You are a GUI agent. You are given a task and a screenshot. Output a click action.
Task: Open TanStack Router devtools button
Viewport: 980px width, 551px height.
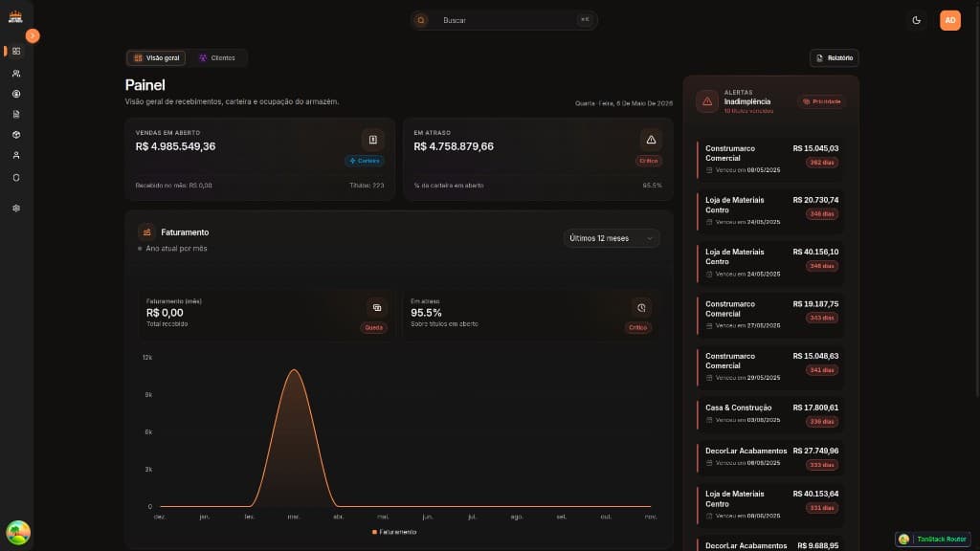click(933, 540)
